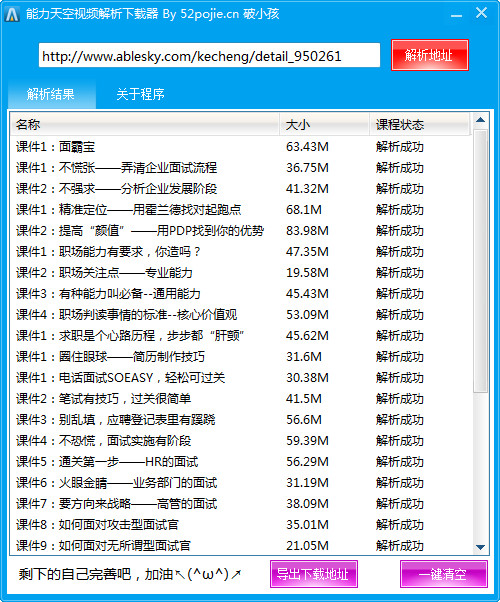Sort by the 大小 column header
Viewport: 500px width, 602px height.
[324, 124]
